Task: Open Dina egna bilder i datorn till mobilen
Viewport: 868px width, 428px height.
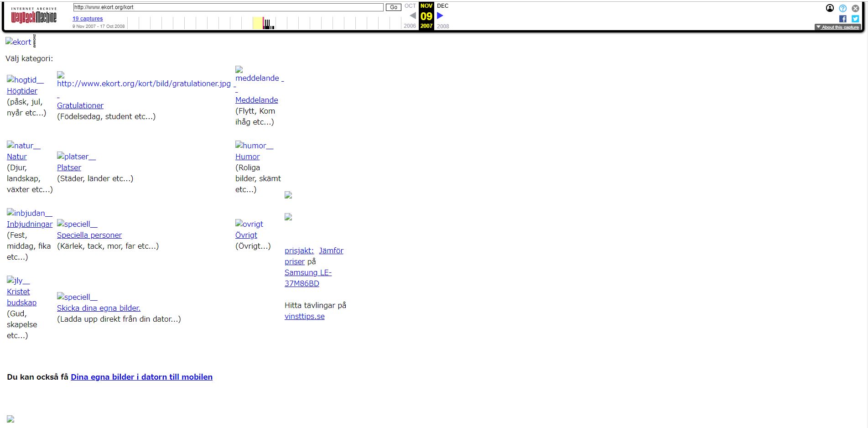Action: (x=141, y=377)
